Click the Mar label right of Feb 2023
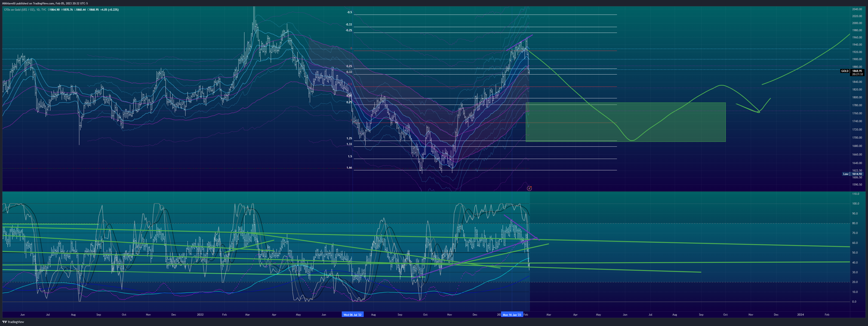The width and height of the screenshot is (868, 326). click(548, 315)
